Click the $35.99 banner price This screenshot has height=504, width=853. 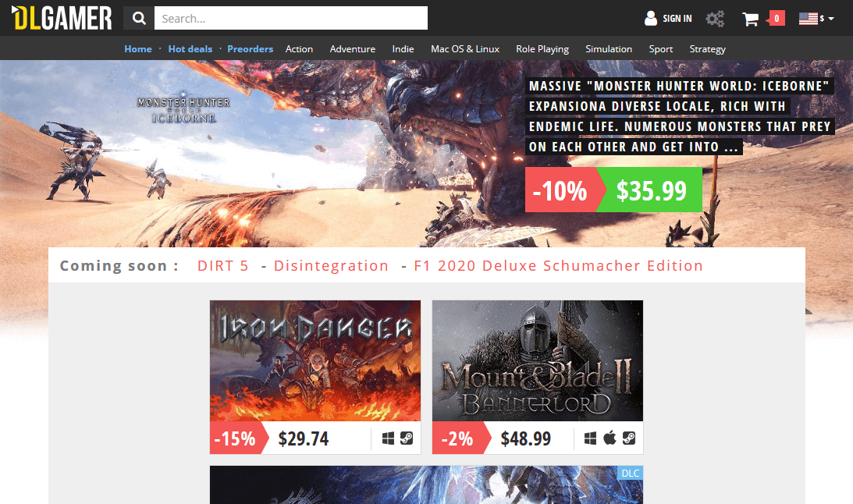tap(651, 190)
